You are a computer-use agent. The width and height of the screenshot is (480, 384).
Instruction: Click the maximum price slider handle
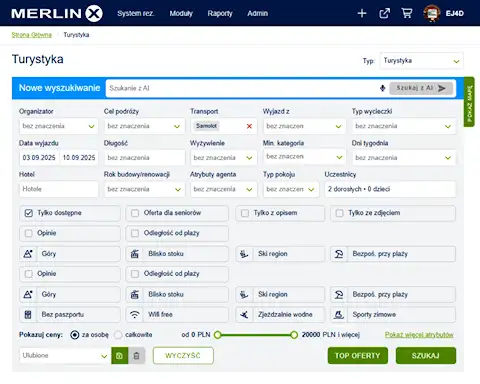294,335
